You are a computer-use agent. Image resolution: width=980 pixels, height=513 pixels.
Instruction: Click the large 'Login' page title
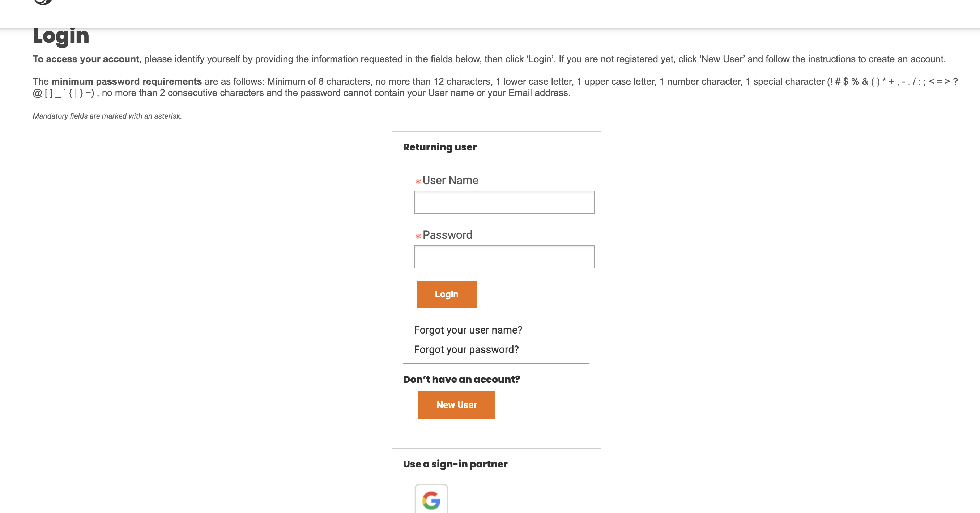tap(61, 36)
